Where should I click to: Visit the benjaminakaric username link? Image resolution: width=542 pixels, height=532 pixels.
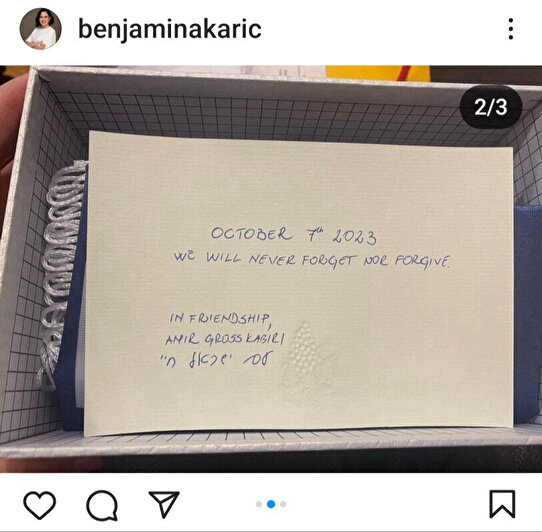(x=170, y=29)
